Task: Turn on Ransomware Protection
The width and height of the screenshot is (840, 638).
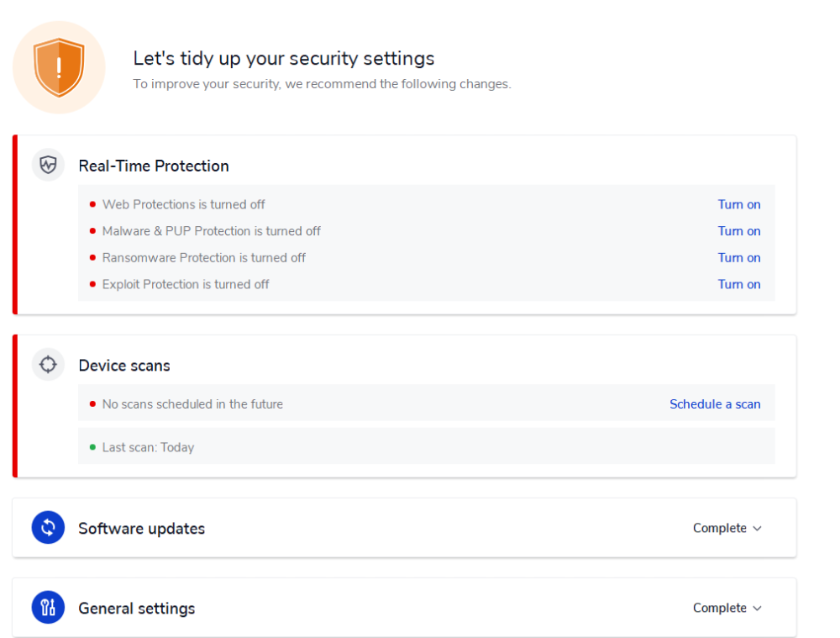Action: (738, 258)
